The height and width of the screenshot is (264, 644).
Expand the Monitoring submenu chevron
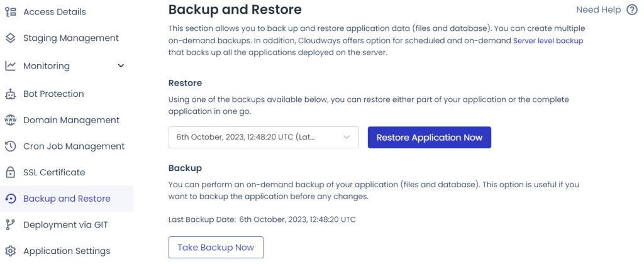click(x=121, y=66)
